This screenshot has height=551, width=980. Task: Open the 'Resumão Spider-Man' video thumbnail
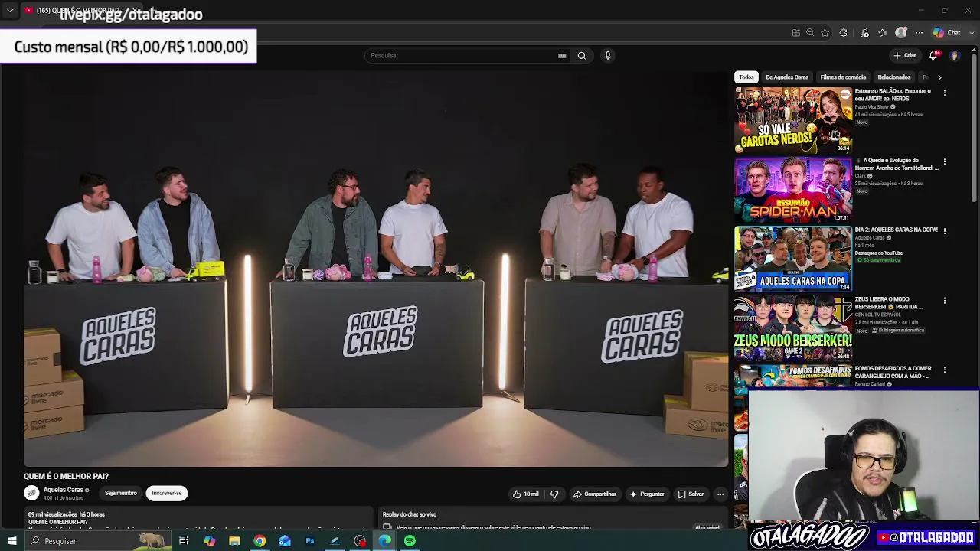tap(793, 190)
